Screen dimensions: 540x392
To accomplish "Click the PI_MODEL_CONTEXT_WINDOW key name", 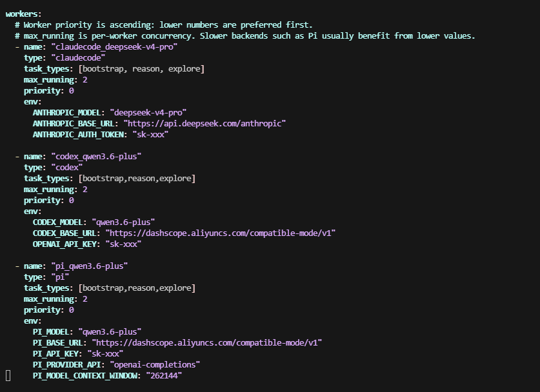I will [x=85, y=376].
